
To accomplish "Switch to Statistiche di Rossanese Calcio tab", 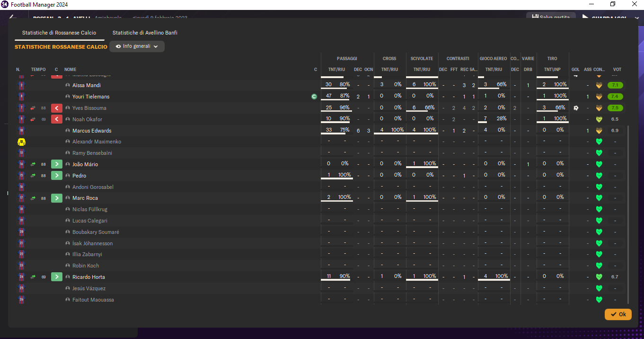I will click(x=59, y=33).
